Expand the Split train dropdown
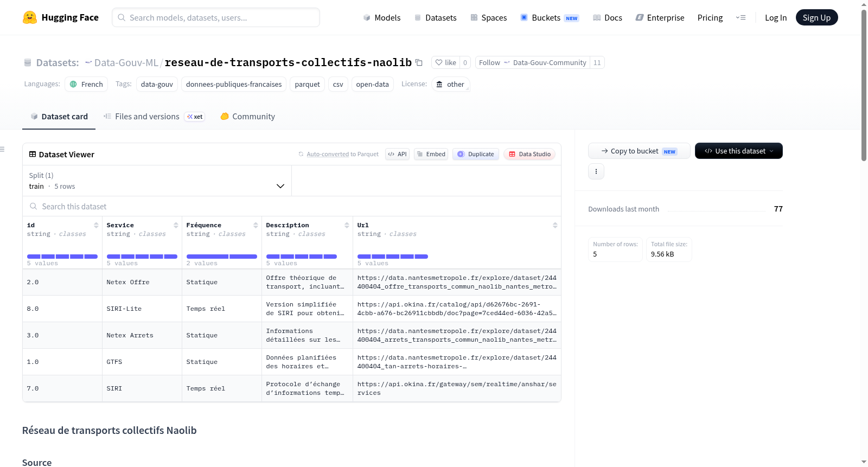868x467 pixels. tap(157, 181)
